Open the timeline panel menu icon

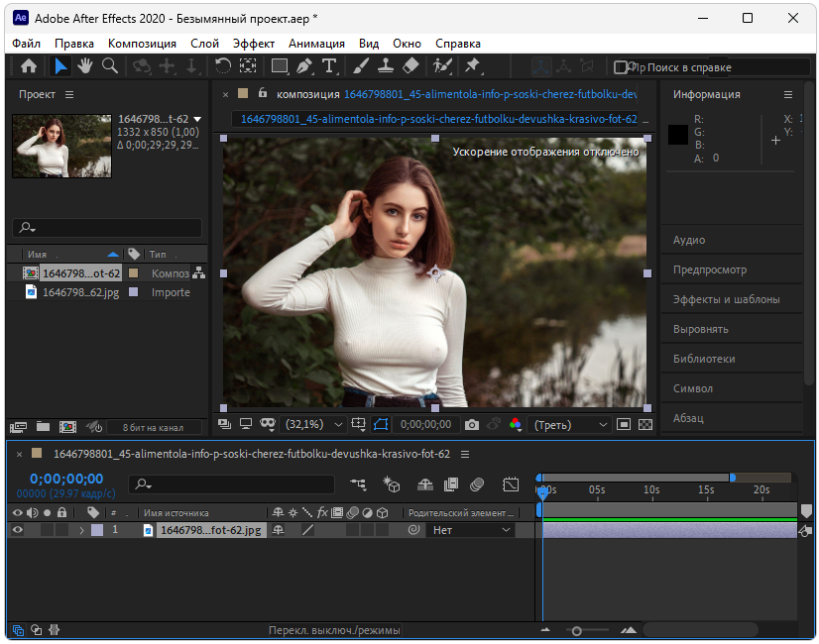[465, 454]
